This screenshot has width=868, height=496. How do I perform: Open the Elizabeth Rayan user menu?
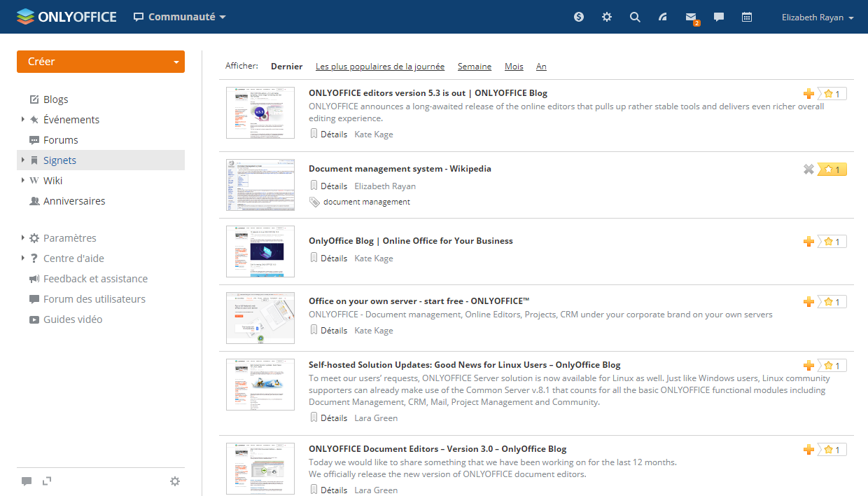tap(817, 18)
